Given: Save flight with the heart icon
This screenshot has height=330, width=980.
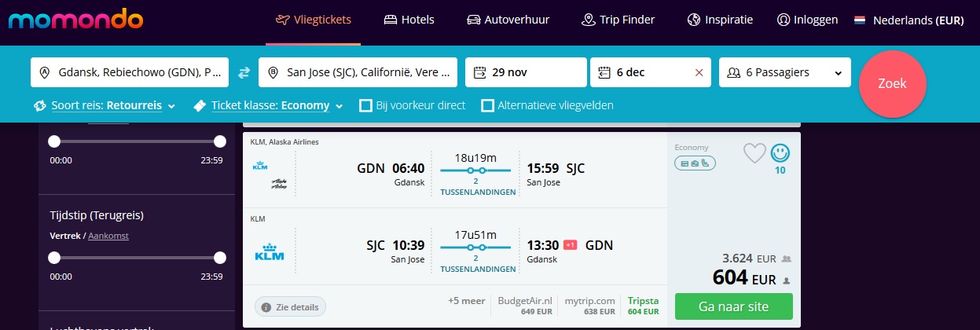Looking at the screenshot, I should [x=754, y=152].
